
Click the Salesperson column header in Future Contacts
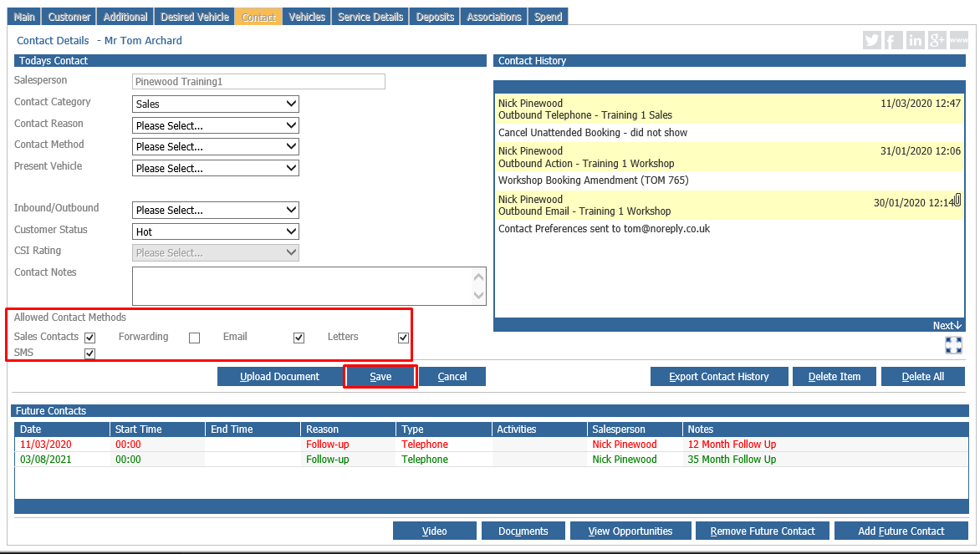(635, 429)
